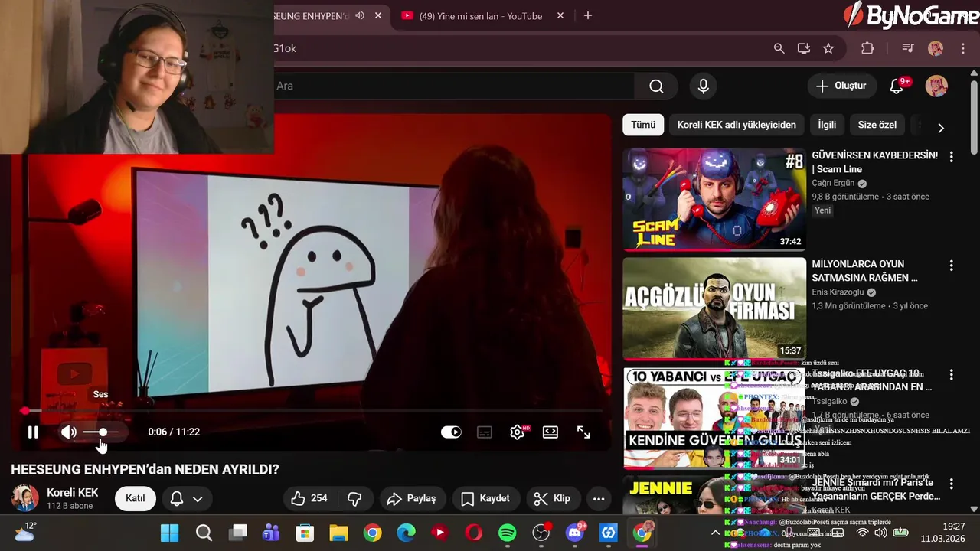Open the Koreli KEK channel avatar
This screenshot has height=551, width=980.
click(24, 498)
